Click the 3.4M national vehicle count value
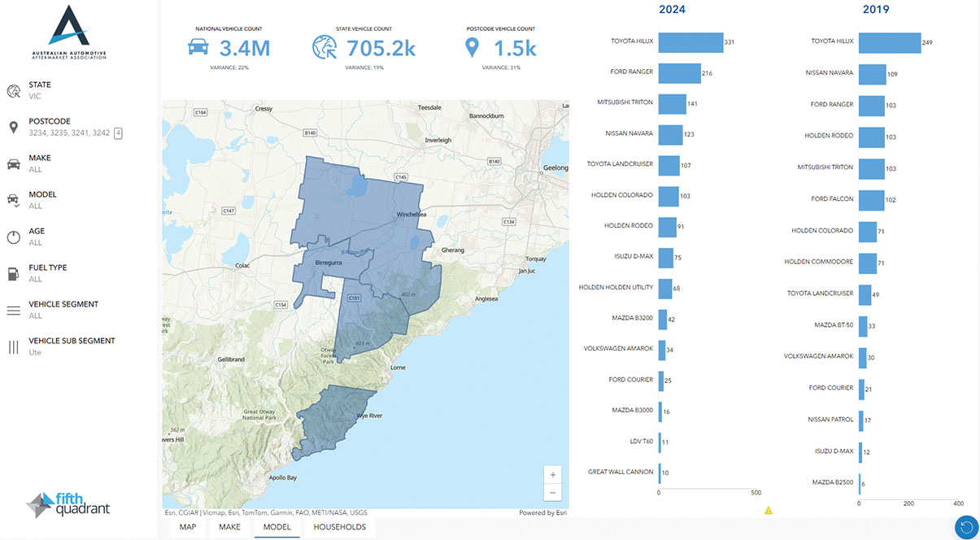The height and width of the screenshot is (540, 980). [x=245, y=49]
